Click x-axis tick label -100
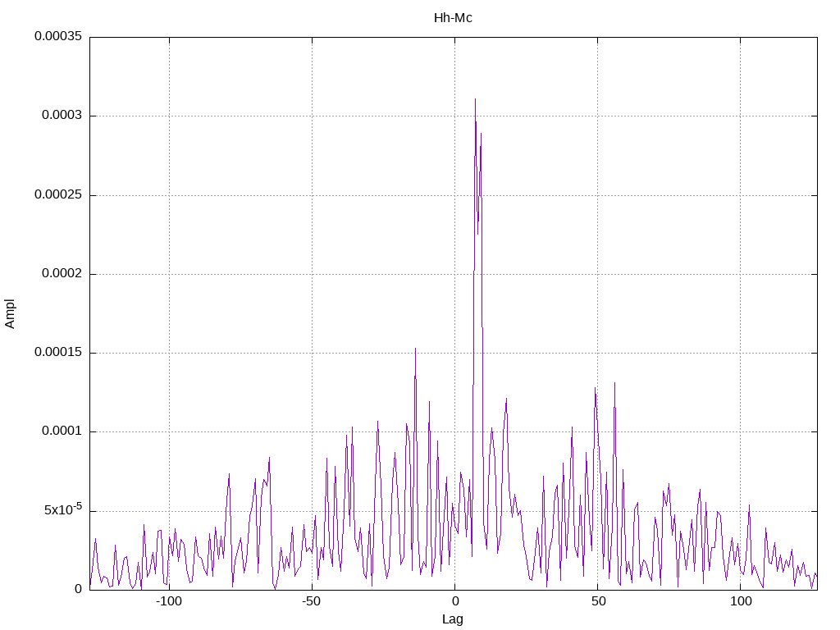 [x=169, y=601]
